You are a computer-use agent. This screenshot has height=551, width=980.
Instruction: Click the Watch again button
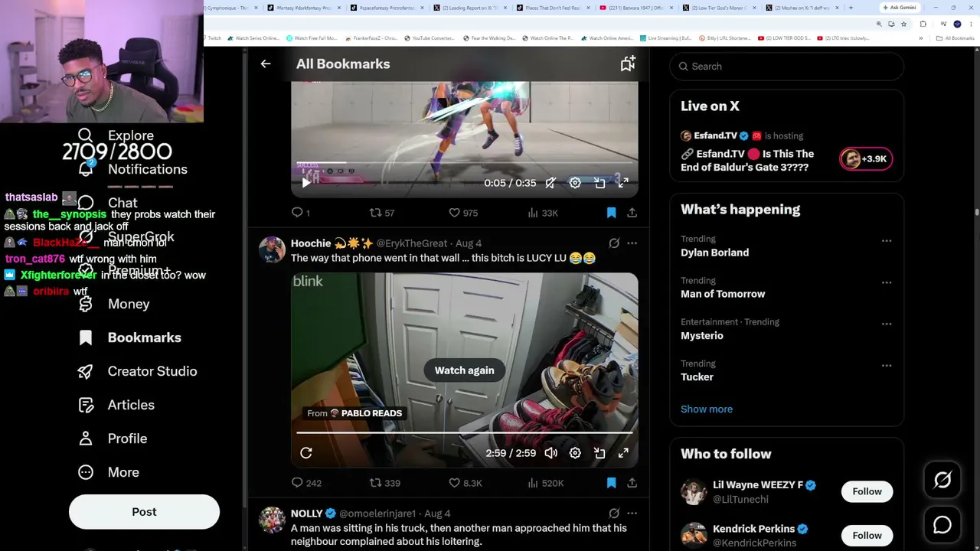pyautogui.click(x=465, y=370)
